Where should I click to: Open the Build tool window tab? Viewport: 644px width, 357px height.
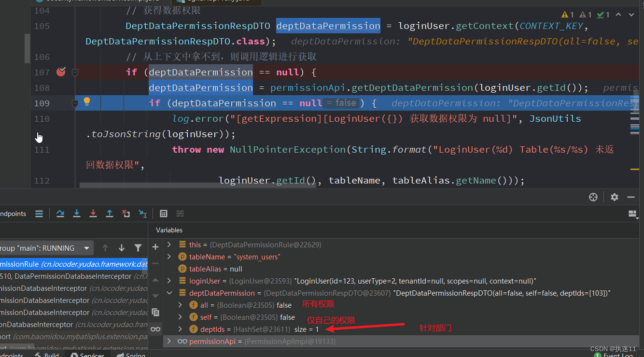[x=47, y=355]
